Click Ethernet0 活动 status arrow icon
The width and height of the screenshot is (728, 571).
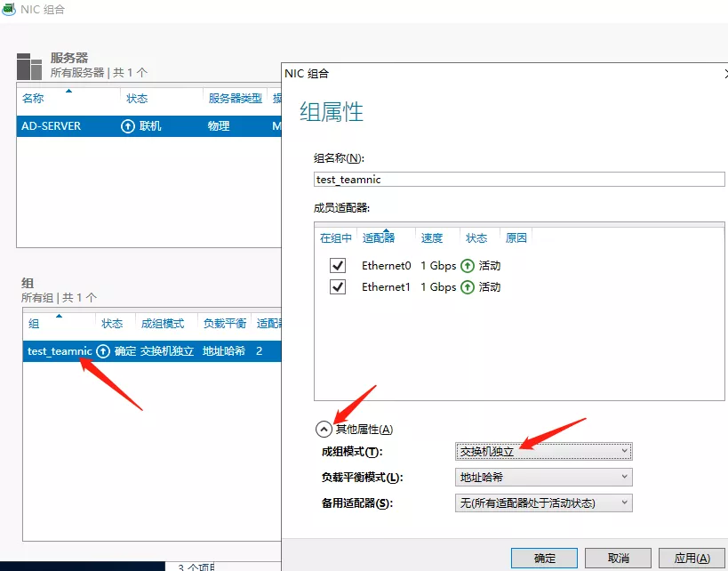[x=468, y=266]
